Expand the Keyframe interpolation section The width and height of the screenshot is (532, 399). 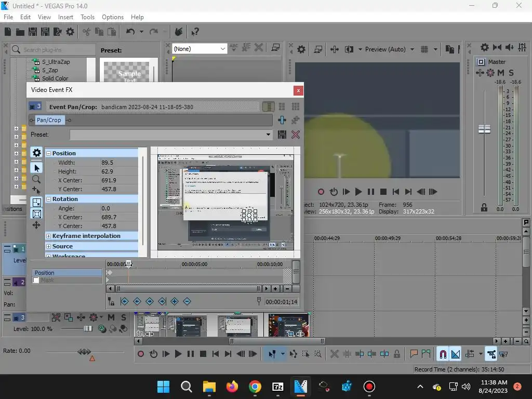point(48,236)
